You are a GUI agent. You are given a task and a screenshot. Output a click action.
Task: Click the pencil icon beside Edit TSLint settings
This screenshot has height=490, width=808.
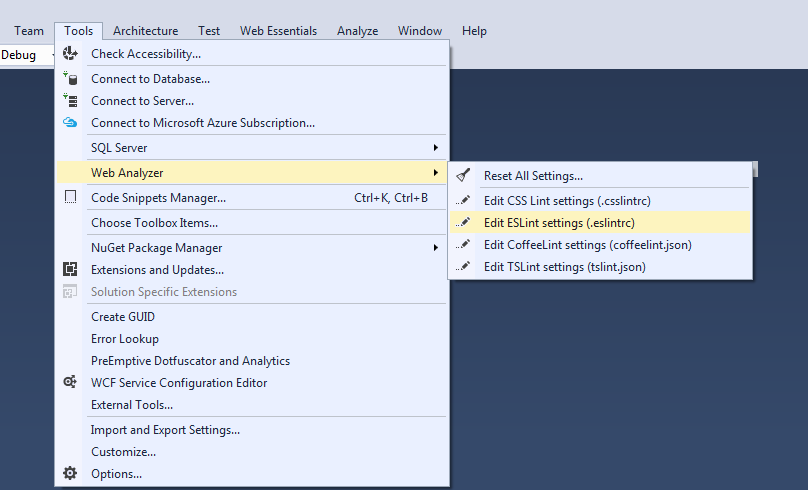463,266
